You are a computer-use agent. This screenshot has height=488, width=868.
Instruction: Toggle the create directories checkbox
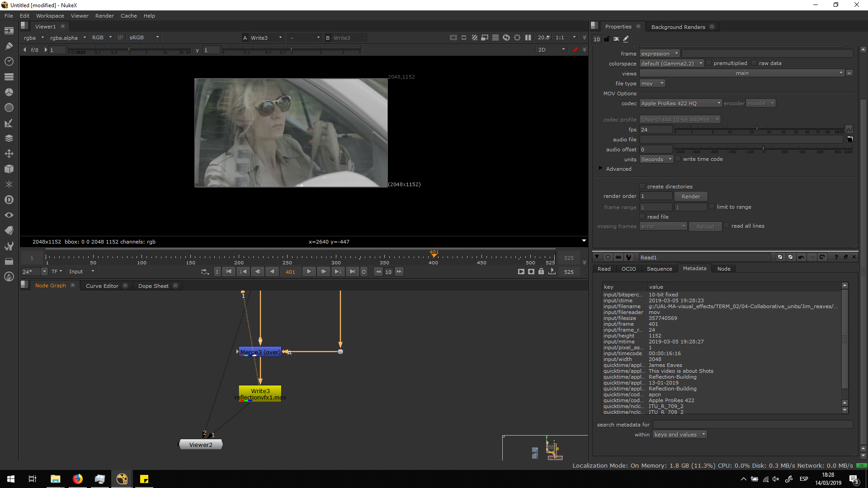pyautogui.click(x=642, y=186)
